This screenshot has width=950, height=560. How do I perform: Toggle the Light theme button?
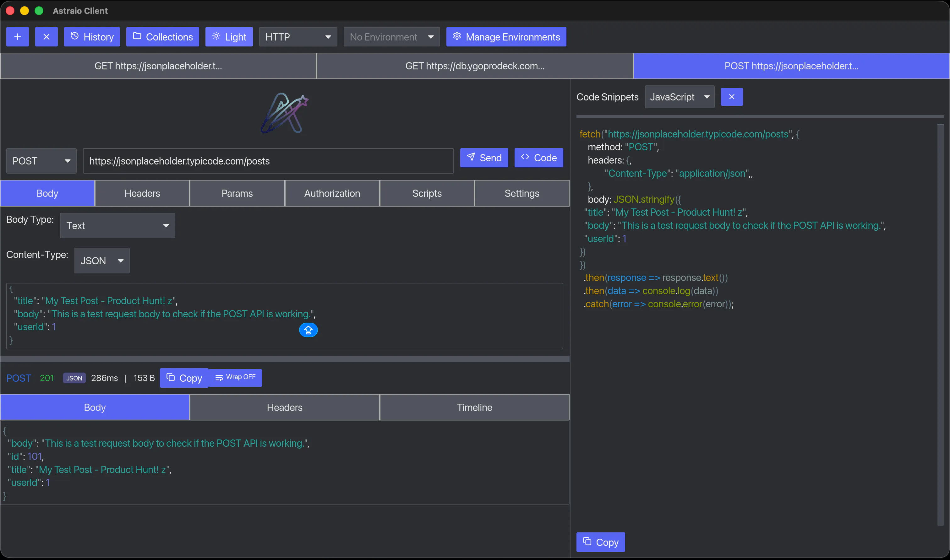229,37
